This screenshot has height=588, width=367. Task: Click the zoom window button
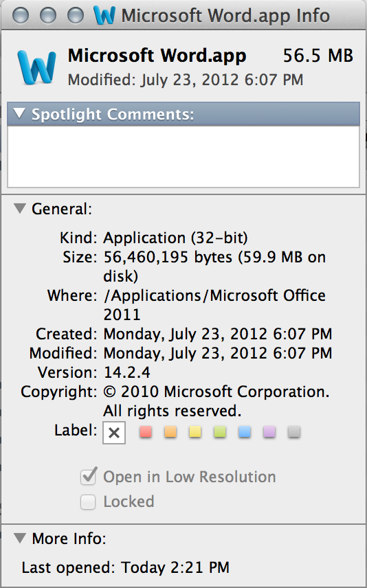point(75,15)
